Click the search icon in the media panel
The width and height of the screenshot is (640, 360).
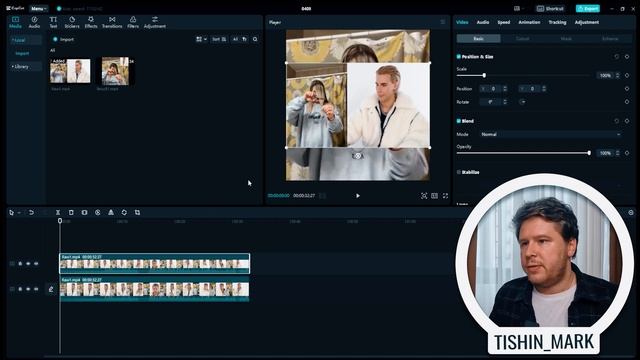tap(255, 39)
